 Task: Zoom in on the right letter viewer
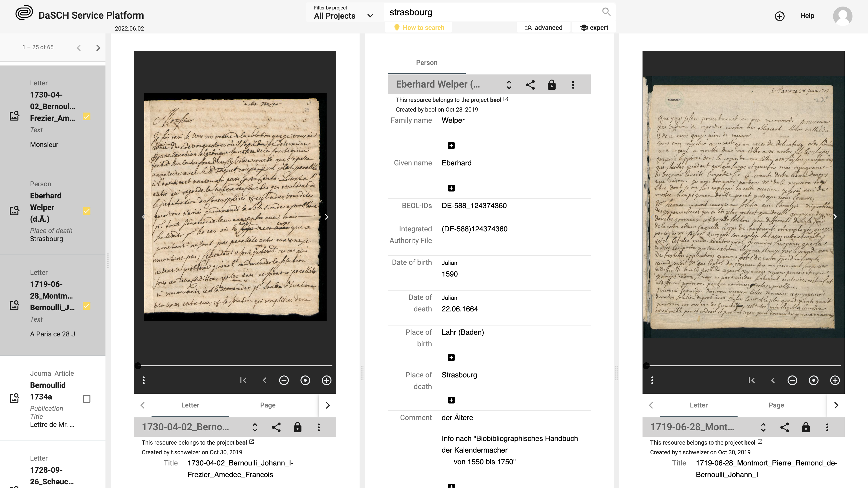coord(835,381)
